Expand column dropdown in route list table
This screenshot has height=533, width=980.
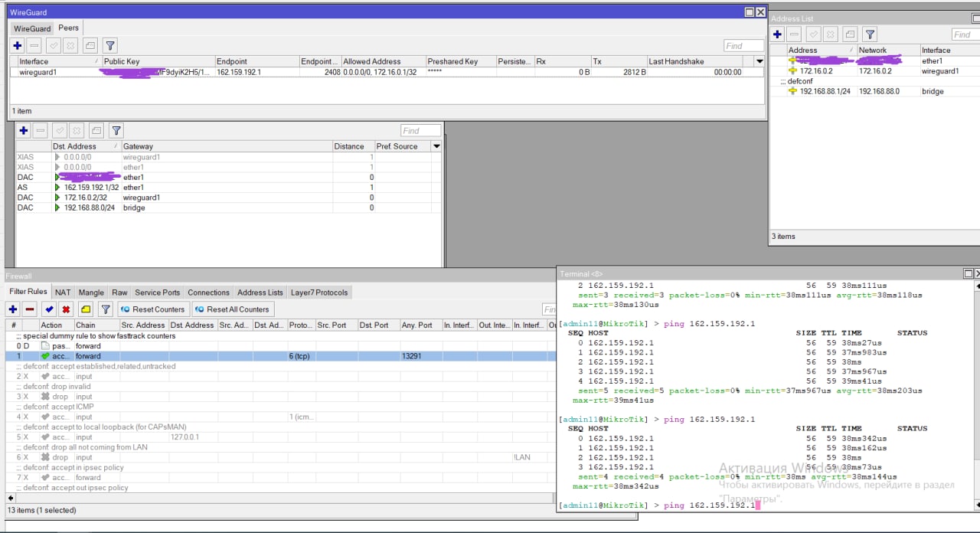(436, 146)
